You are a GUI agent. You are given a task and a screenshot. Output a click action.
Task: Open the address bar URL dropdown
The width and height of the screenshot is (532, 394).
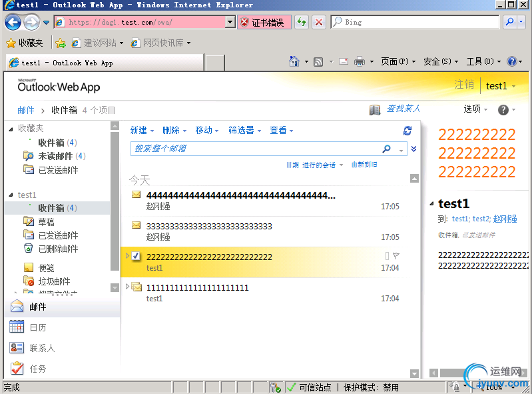click(x=230, y=23)
